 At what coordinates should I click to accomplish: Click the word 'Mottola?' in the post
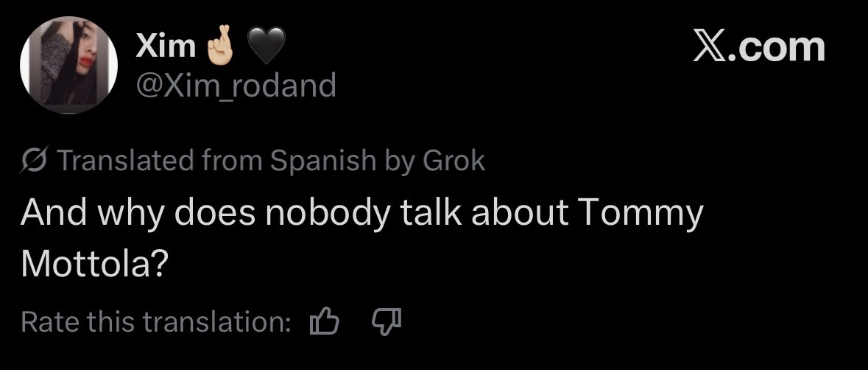[x=92, y=263]
